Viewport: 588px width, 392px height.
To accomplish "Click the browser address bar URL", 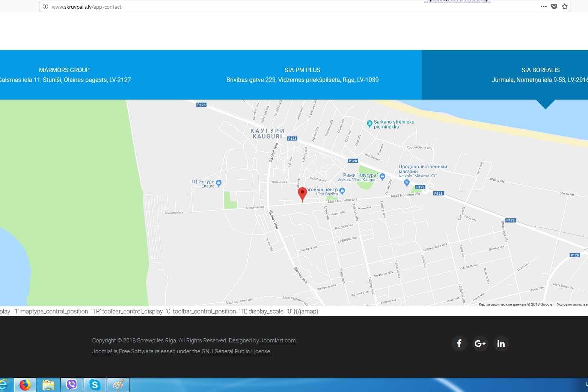I will [86, 7].
